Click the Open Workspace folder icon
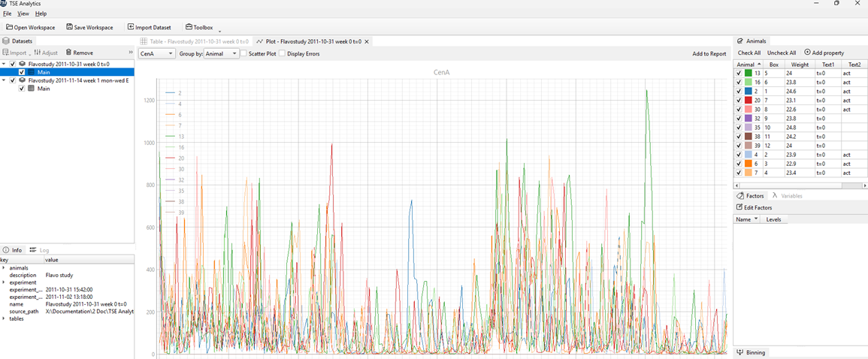This screenshot has width=868, height=359. [10, 27]
